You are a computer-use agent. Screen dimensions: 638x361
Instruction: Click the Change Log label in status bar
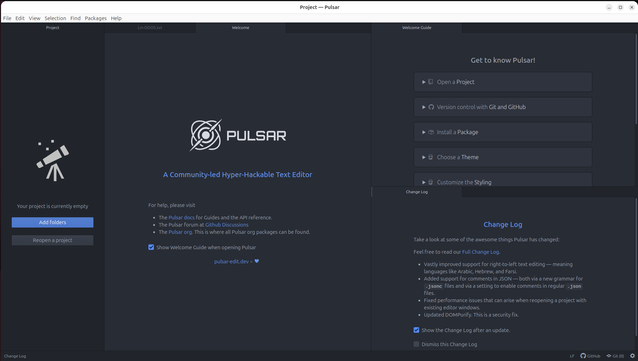click(15, 356)
